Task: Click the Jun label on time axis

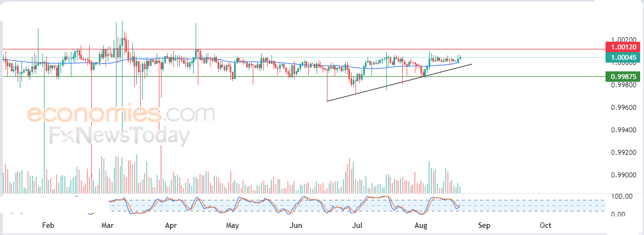Action: 296,226
